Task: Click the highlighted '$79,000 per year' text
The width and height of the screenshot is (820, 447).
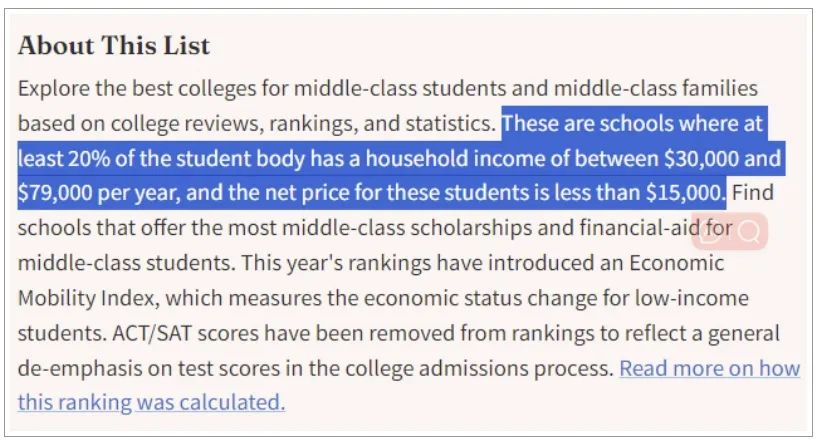Action: click(99, 193)
